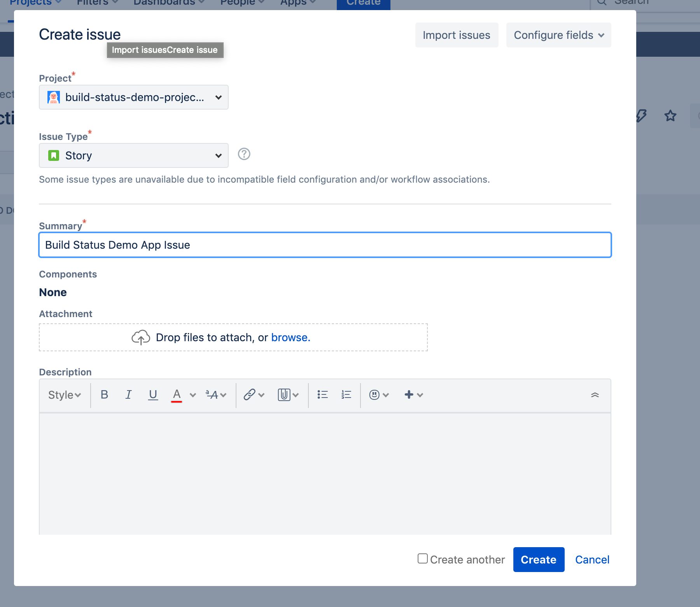Click the Import issues button

(456, 35)
